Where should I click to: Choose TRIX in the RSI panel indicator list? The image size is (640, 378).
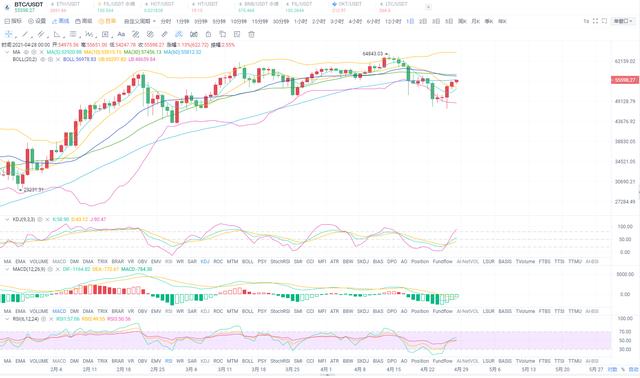pyautogui.click(x=102, y=361)
